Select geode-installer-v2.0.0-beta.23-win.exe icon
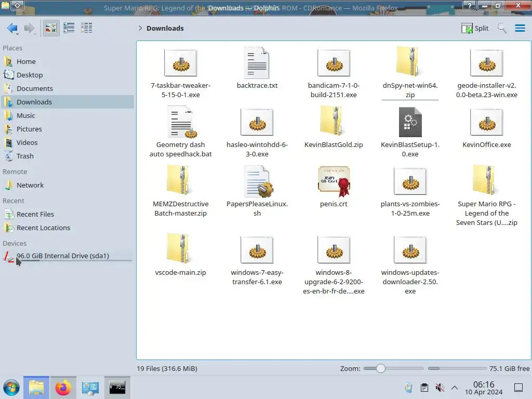 [x=487, y=63]
